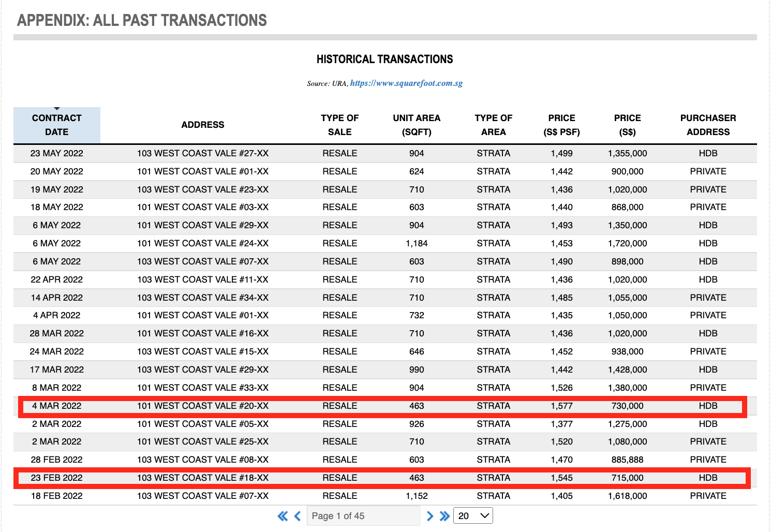Image resolution: width=771 pixels, height=532 pixels.
Task: Select the 28 MAR 2022 date cell
Action: pos(57,333)
